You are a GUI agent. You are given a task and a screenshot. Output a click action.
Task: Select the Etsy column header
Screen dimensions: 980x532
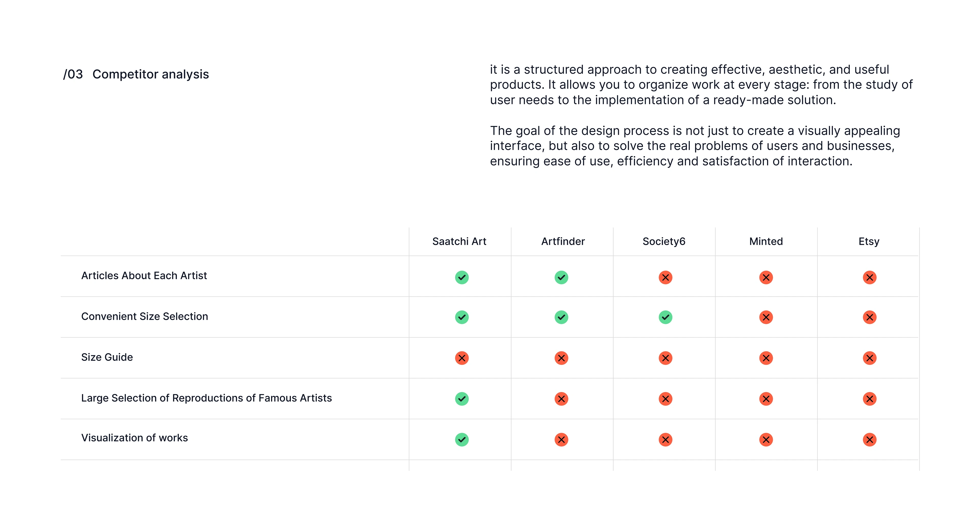pos(869,242)
